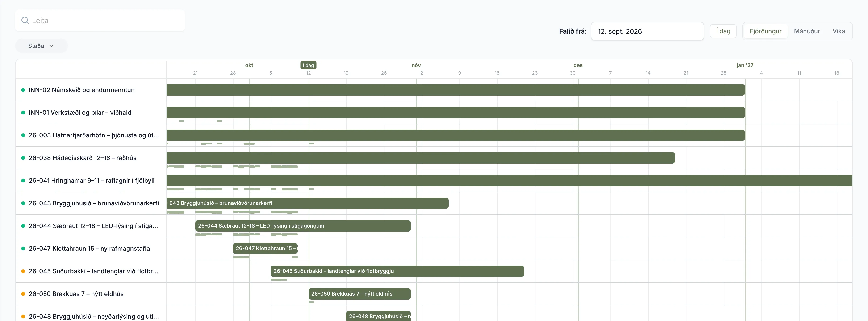
Task: Select row 26-045 Suðurbakki label
Action: coord(93,271)
